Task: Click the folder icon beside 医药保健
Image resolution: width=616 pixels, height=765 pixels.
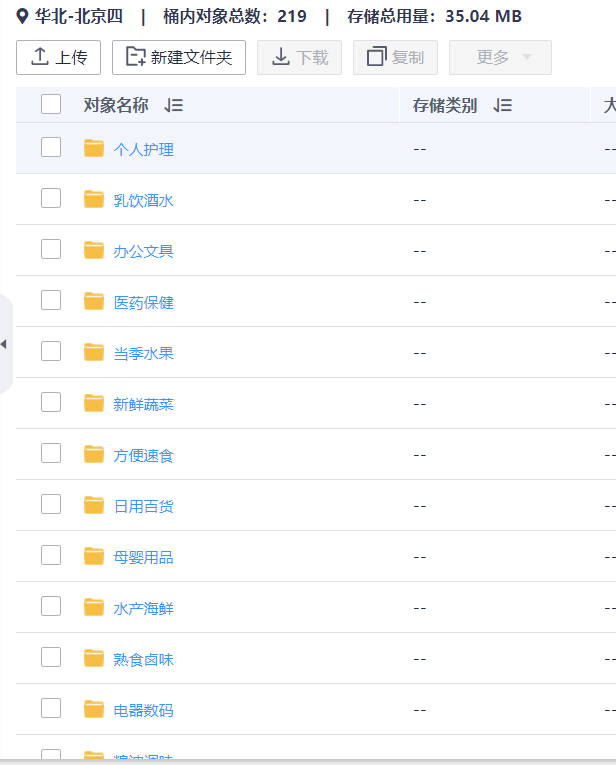Action: coord(94,302)
